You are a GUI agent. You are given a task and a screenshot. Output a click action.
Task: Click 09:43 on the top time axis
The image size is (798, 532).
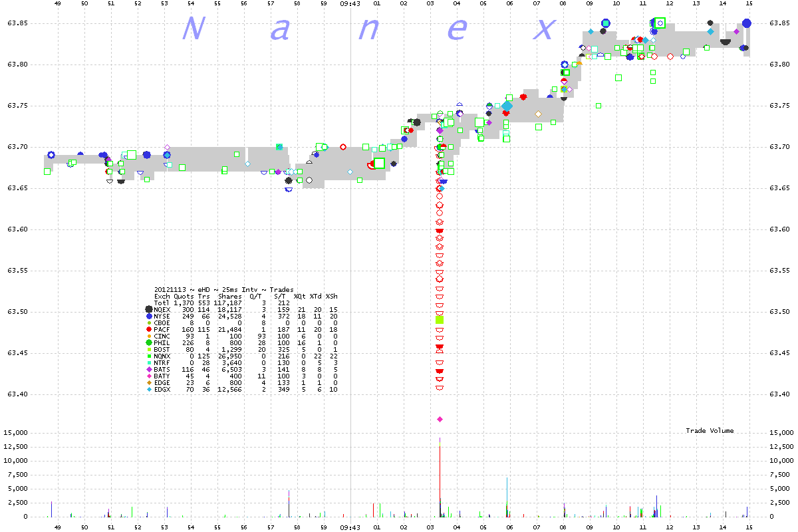[350, 4]
